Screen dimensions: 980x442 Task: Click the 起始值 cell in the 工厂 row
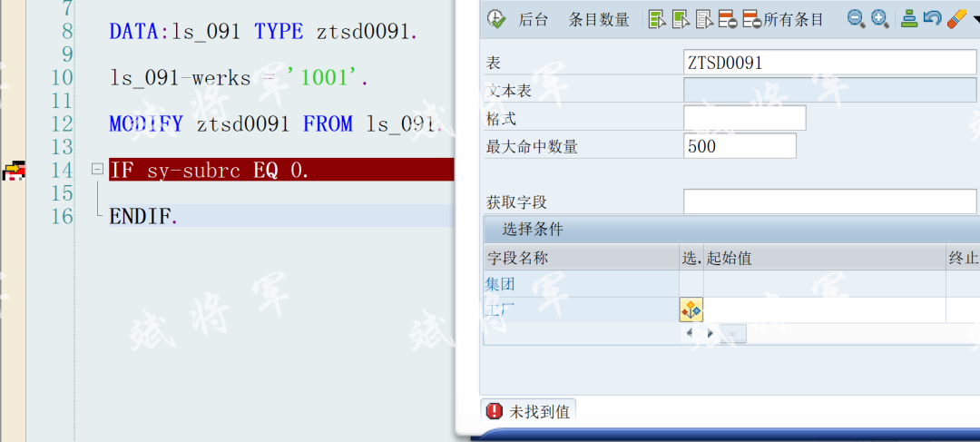[x=824, y=309]
